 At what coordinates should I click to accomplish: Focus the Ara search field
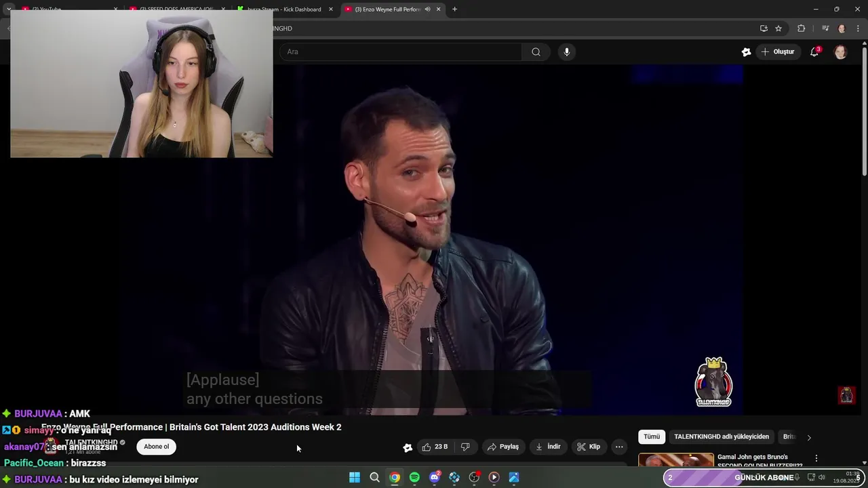coord(400,52)
